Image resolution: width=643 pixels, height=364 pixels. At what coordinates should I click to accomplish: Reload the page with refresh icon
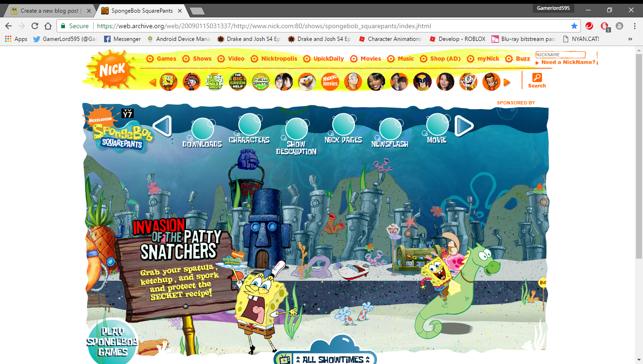pyautogui.click(x=35, y=26)
